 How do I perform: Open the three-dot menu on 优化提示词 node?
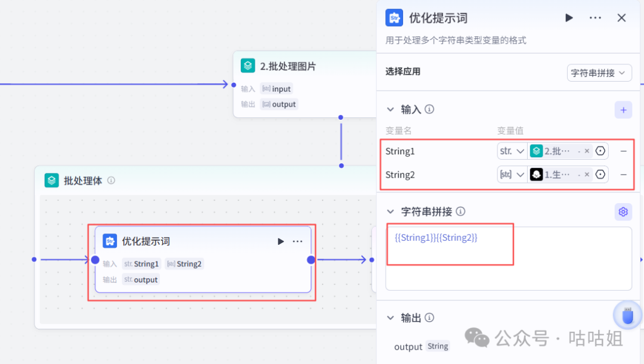pos(297,241)
